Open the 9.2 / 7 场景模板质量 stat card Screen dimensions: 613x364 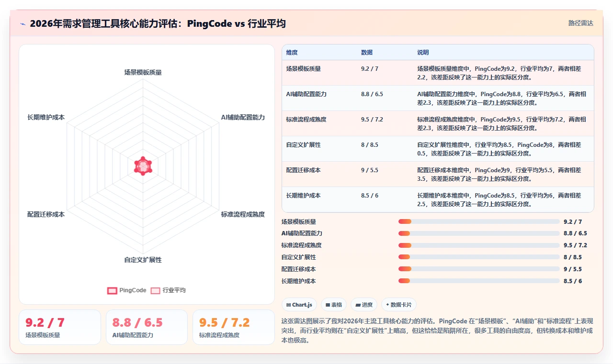[60, 327]
